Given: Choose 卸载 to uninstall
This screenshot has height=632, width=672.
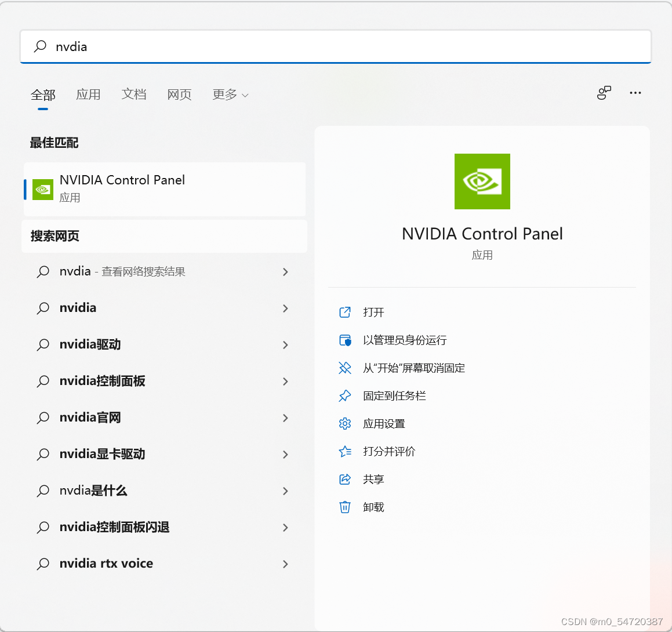Looking at the screenshot, I should pyautogui.click(x=373, y=507).
